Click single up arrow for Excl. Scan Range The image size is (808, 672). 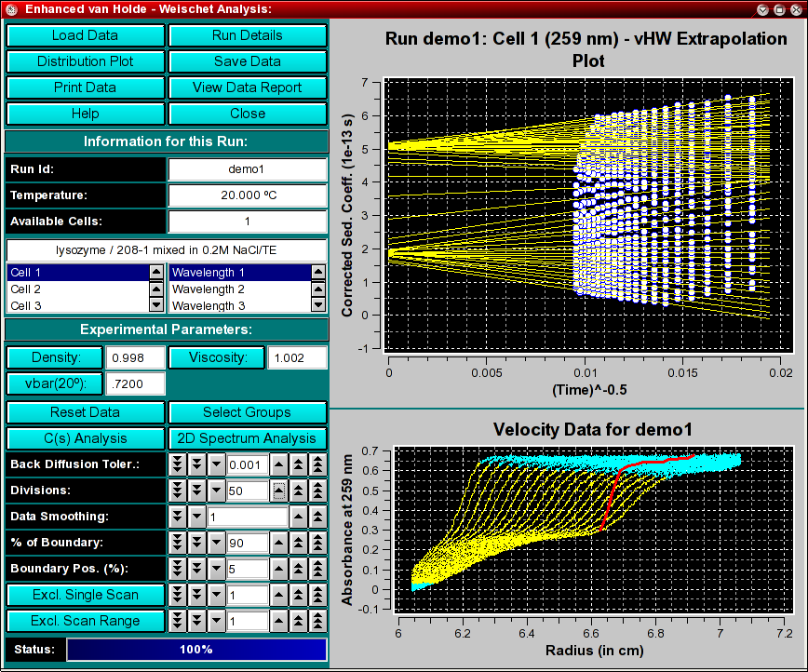[x=278, y=621]
